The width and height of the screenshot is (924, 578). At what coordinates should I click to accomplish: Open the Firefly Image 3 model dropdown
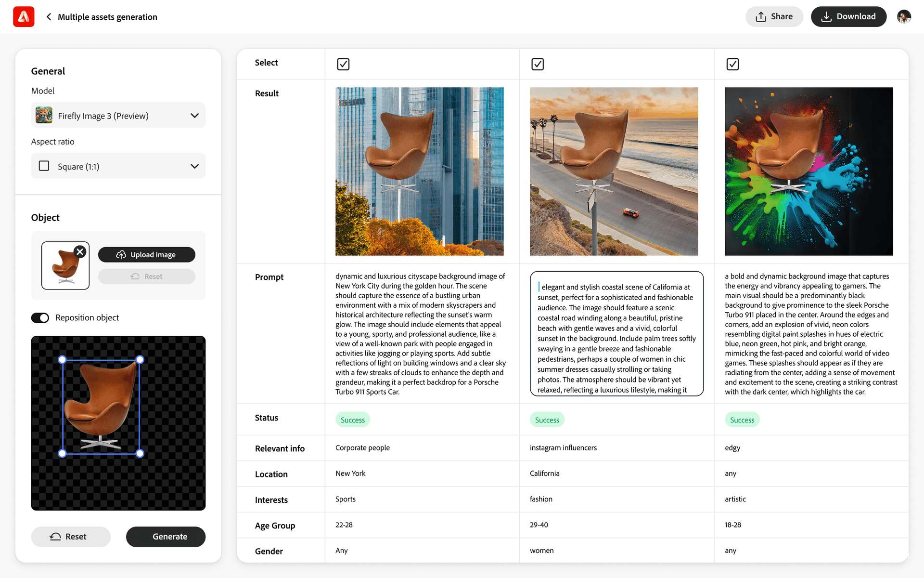[118, 115]
